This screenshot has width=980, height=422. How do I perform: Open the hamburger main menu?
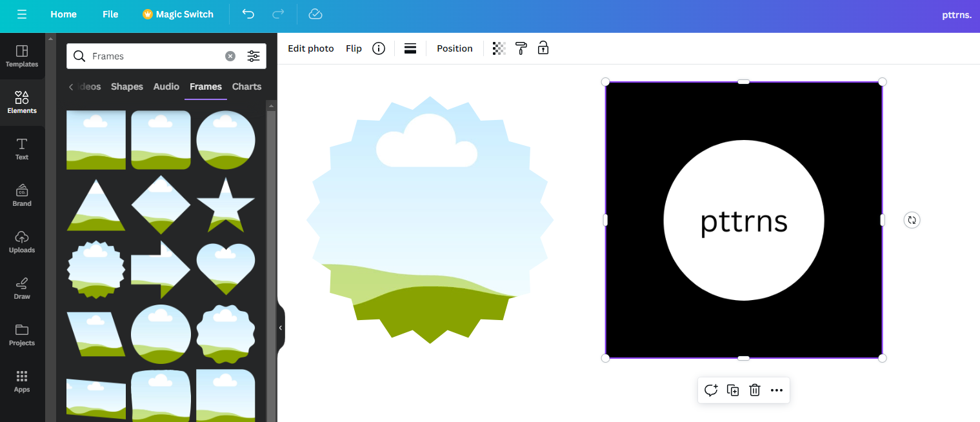(x=22, y=14)
